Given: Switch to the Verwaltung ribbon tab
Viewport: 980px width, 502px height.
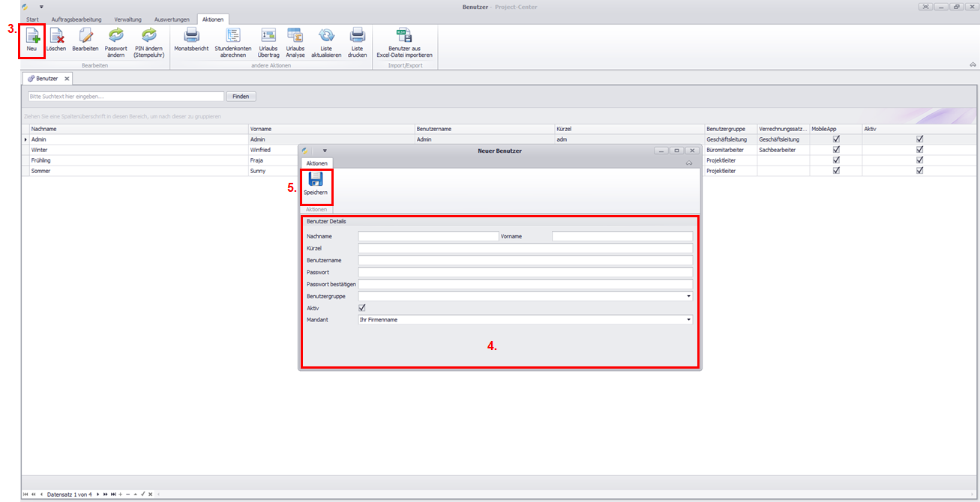Looking at the screenshot, I should pos(127,18).
